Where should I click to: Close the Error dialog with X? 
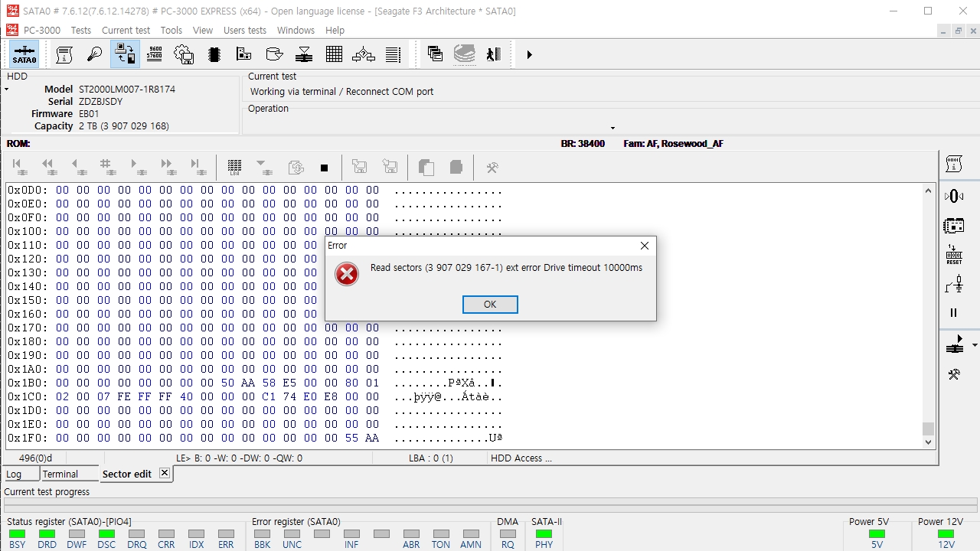tap(645, 246)
